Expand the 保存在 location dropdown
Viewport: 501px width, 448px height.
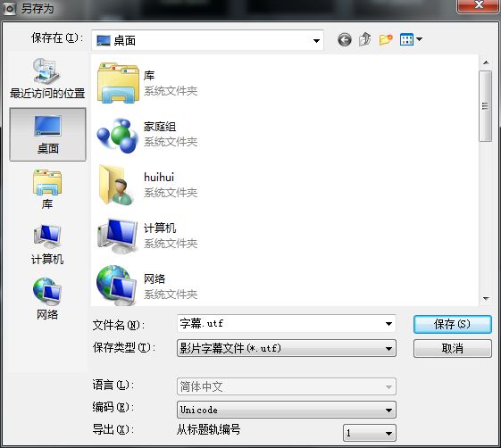coord(316,40)
